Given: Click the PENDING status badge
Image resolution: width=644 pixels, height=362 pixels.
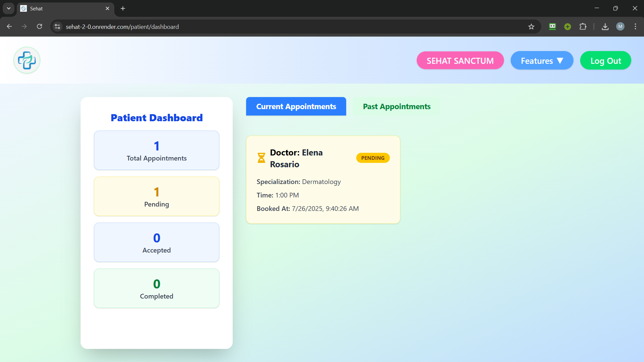Looking at the screenshot, I should coord(373,158).
